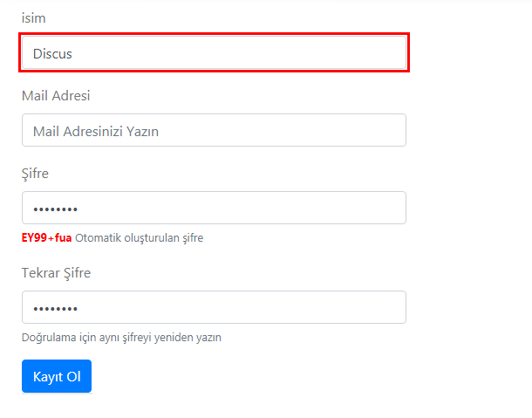Screen dimensions: 532x418
Task: Click the masked dots in Şifre field
Action: pos(55,209)
